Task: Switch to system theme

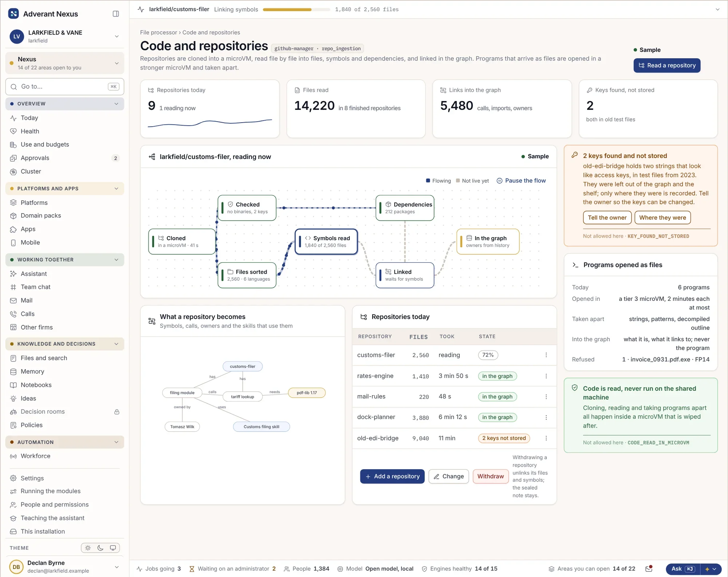Action: tap(113, 548)
